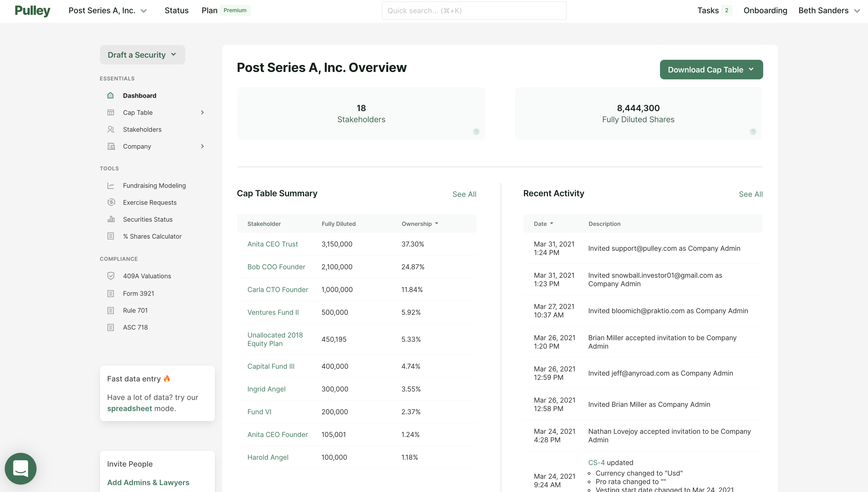Click the Securities Status bar-chart icon

click(111, 219)
